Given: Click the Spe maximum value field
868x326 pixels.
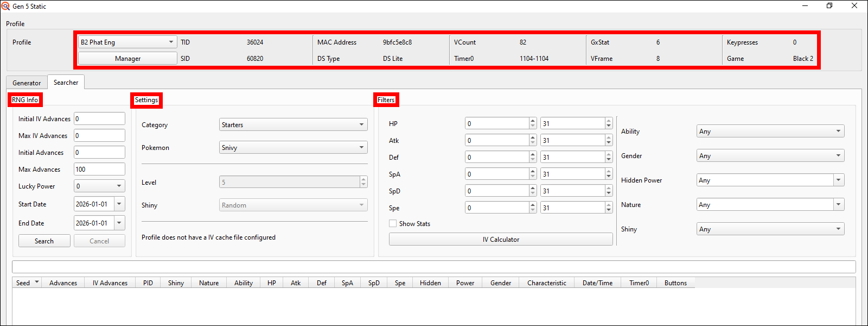Looking at the screenshot, I should click(573, 208).
